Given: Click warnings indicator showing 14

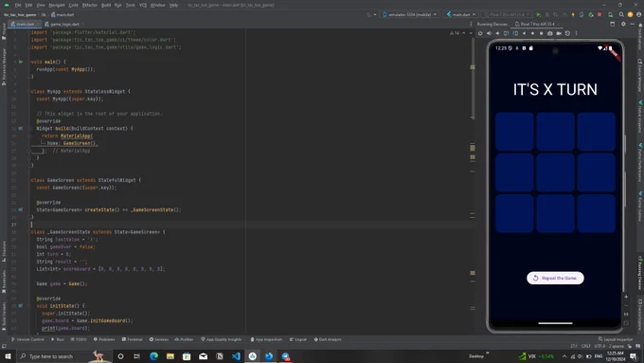Looking at the screenshot, I should [455, 33].
